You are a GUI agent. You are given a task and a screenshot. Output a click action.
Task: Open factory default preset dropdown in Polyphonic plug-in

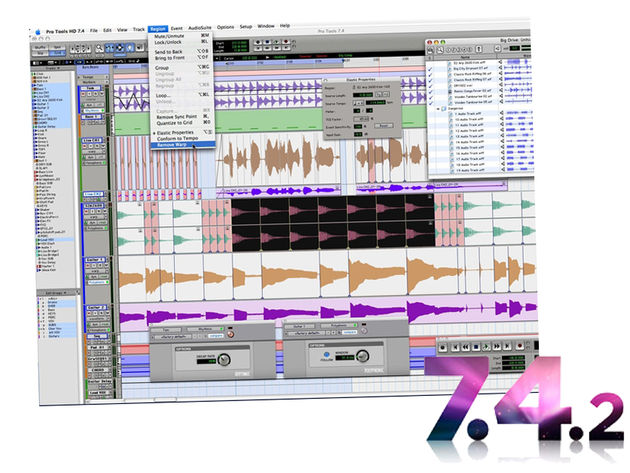(307, 333)
